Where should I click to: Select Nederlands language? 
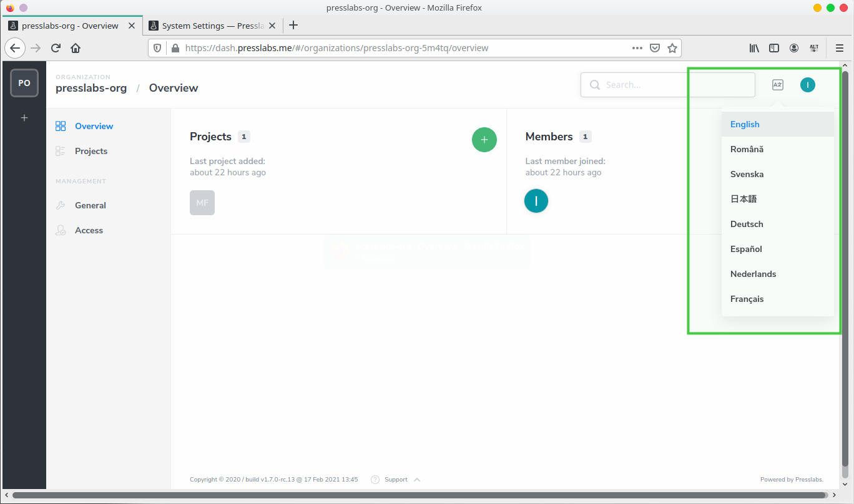click(x=778, y=274)
